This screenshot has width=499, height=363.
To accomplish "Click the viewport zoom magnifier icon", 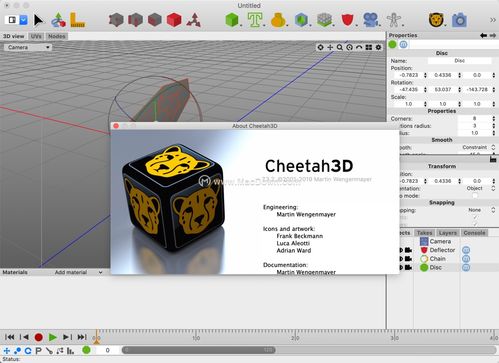I will (340, 47).
